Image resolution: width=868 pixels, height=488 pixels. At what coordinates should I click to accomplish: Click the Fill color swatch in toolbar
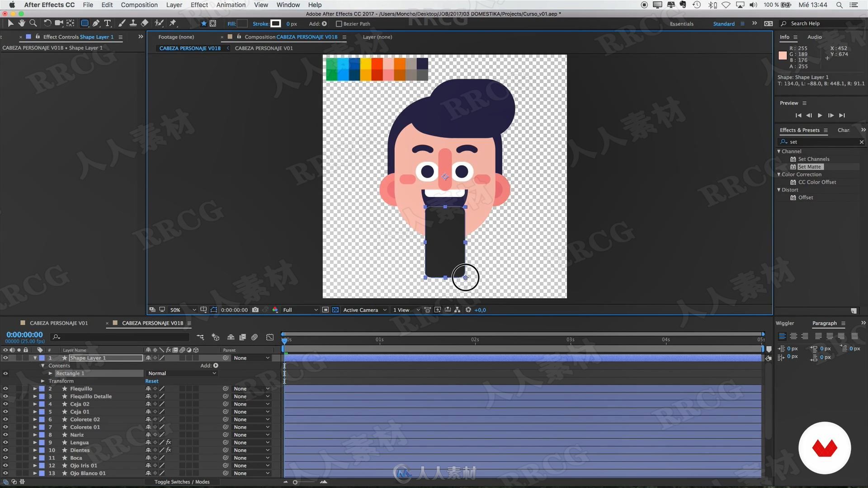pos(241,24)
